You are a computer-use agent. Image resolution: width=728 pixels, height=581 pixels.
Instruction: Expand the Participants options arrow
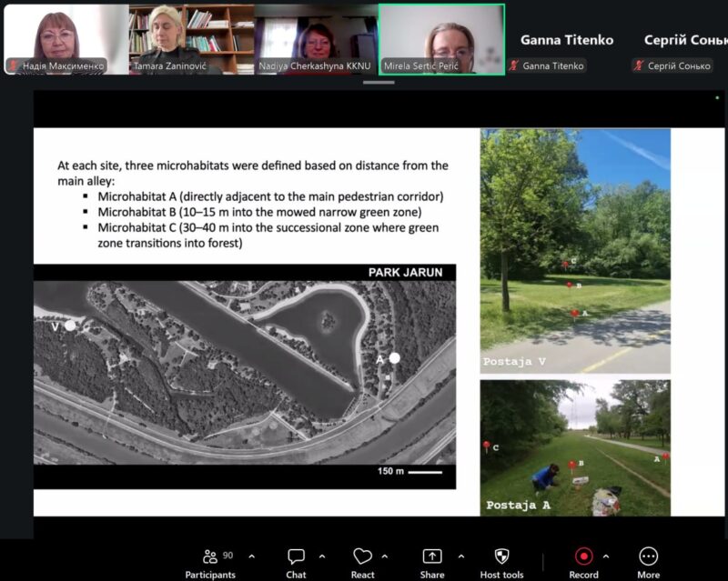[x=252, y=556]
